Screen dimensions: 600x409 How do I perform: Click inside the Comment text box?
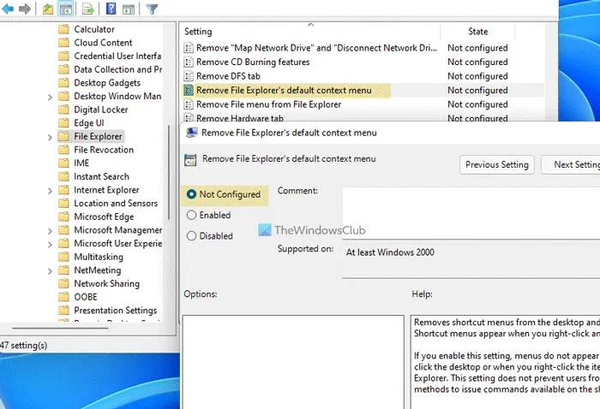tap(471, 213)
